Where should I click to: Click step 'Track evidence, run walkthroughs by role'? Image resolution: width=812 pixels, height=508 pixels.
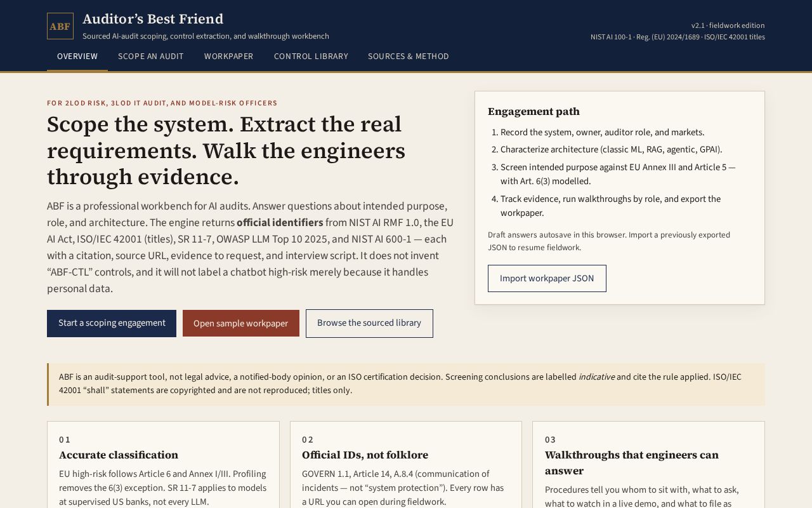click(610, 206)
